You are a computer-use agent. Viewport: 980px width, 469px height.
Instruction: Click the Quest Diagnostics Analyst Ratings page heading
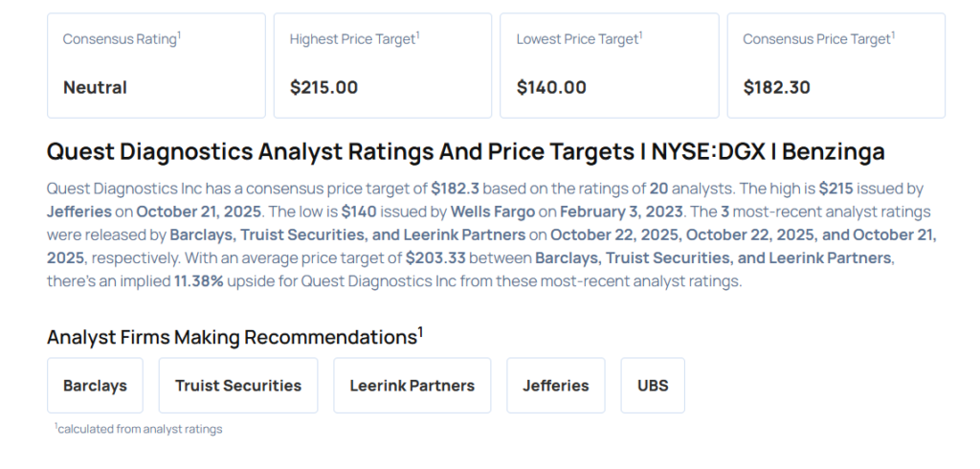(x=465, y=151)
